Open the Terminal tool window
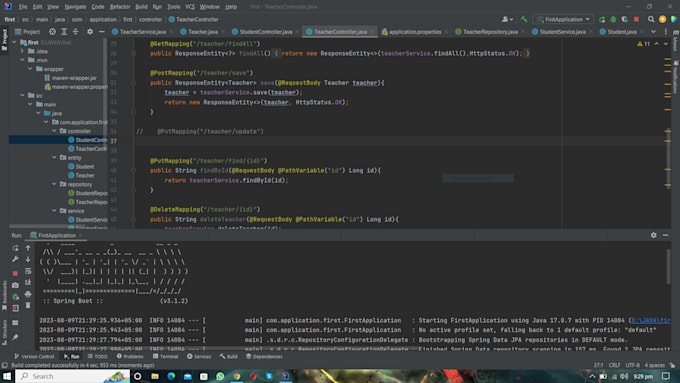Screen dimensions: 680x383 [x=165, y=357]
